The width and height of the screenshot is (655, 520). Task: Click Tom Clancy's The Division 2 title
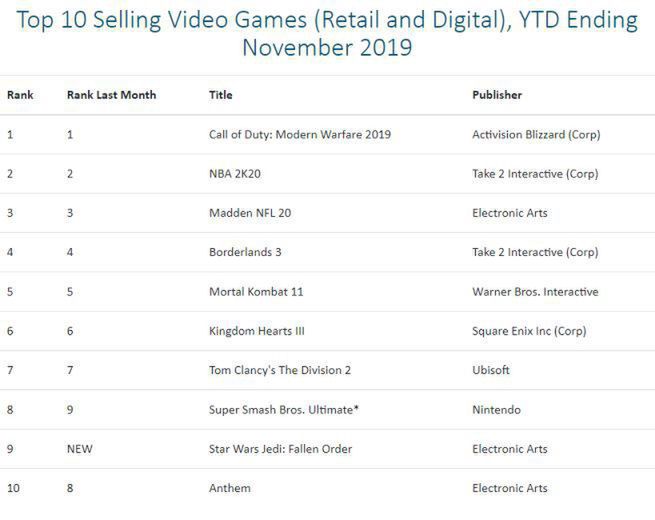[279, 370]
